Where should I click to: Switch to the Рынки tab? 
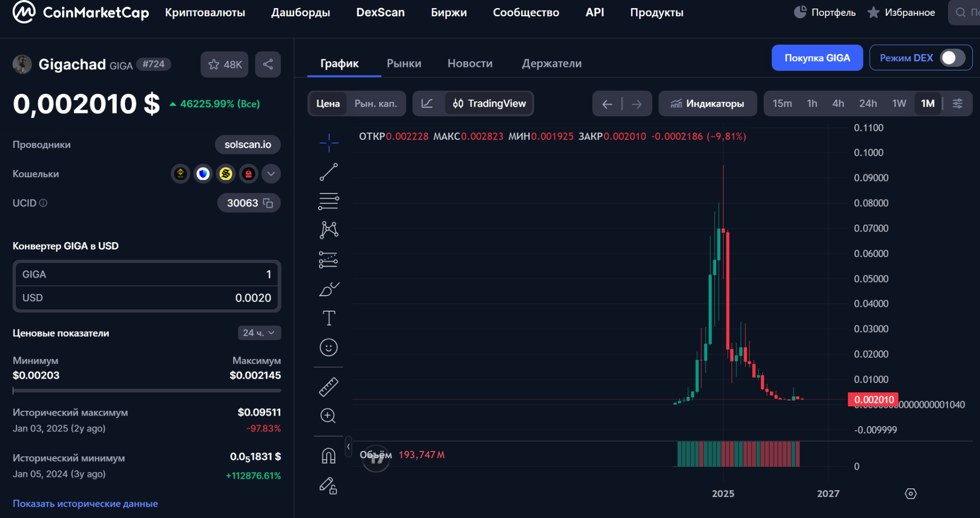pos(404,63)
